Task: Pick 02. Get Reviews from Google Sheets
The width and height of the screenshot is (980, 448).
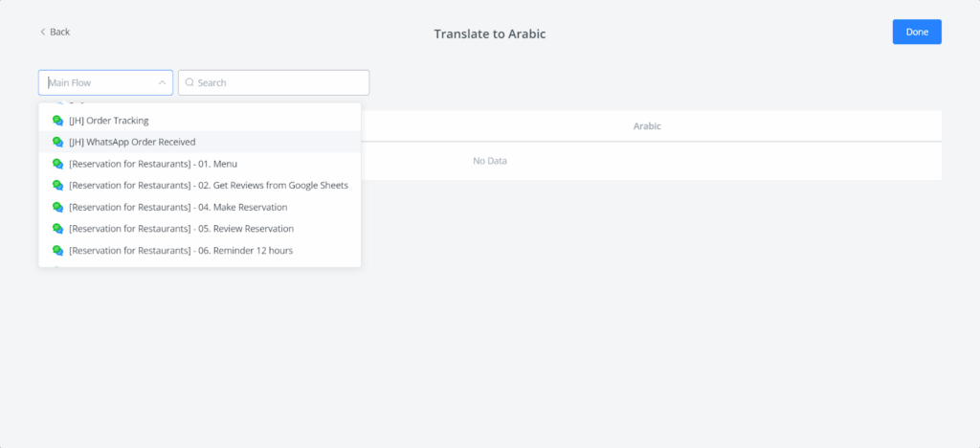Action: pos(209,186)
